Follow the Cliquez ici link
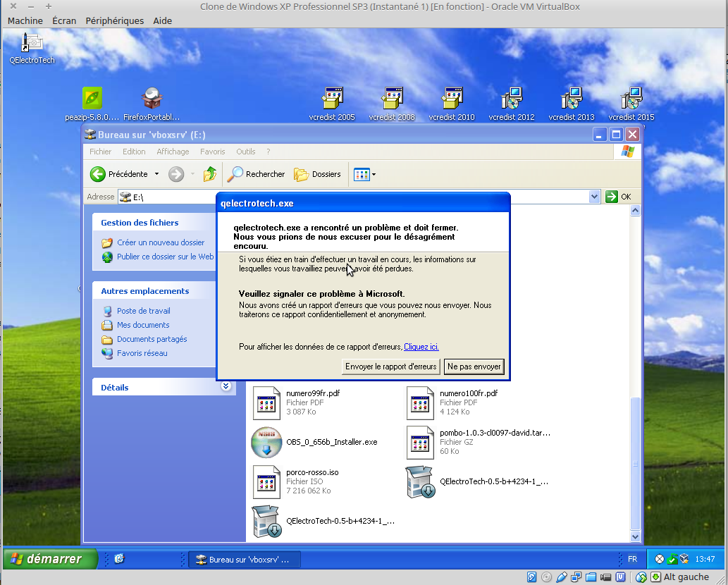 [421, 347]
